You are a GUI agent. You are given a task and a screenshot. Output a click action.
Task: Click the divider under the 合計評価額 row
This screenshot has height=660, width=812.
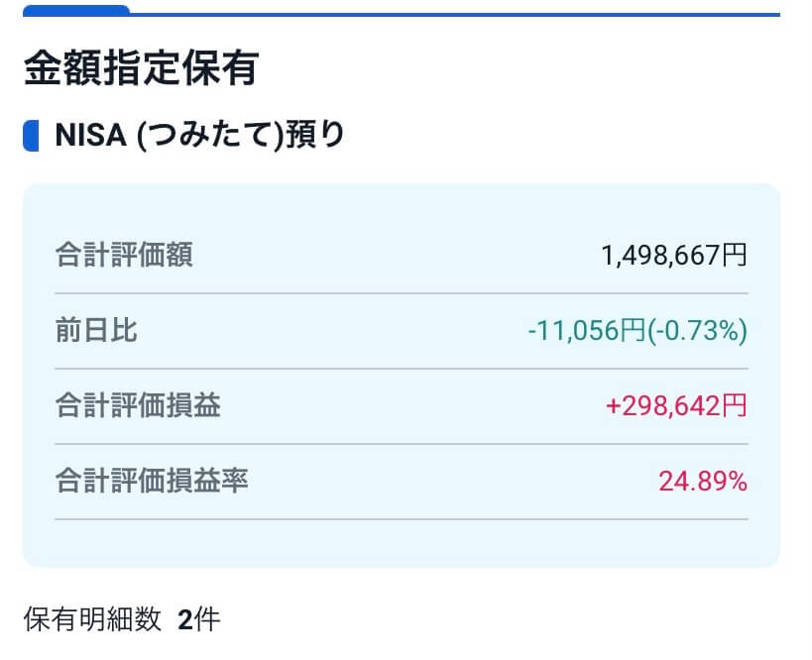coord(401,293)
